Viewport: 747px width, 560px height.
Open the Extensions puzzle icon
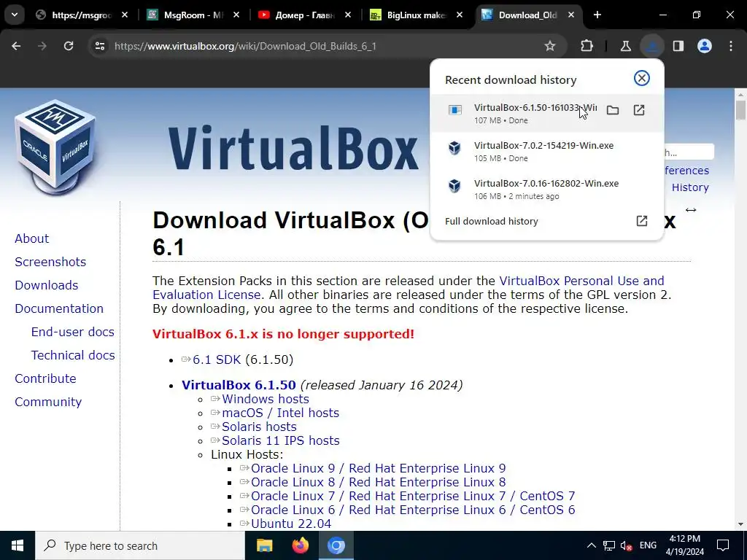click(587, 46)
